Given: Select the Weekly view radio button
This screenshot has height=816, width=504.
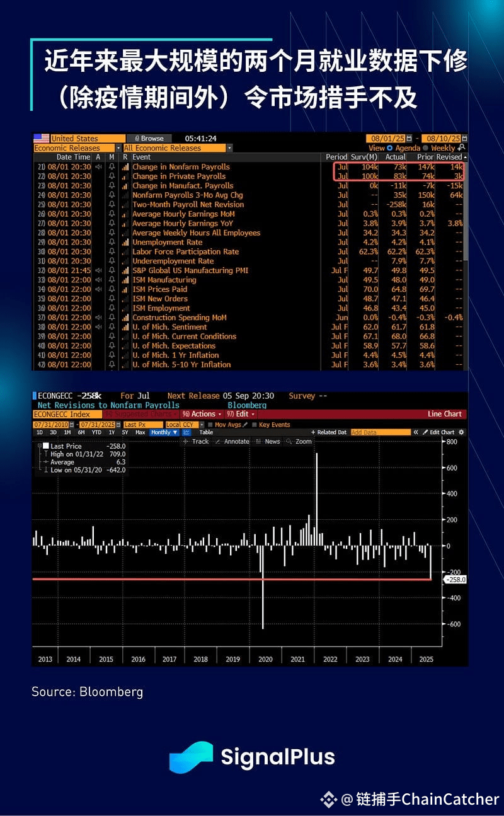Looking at the screenshot, I should [x=425, y=148].
